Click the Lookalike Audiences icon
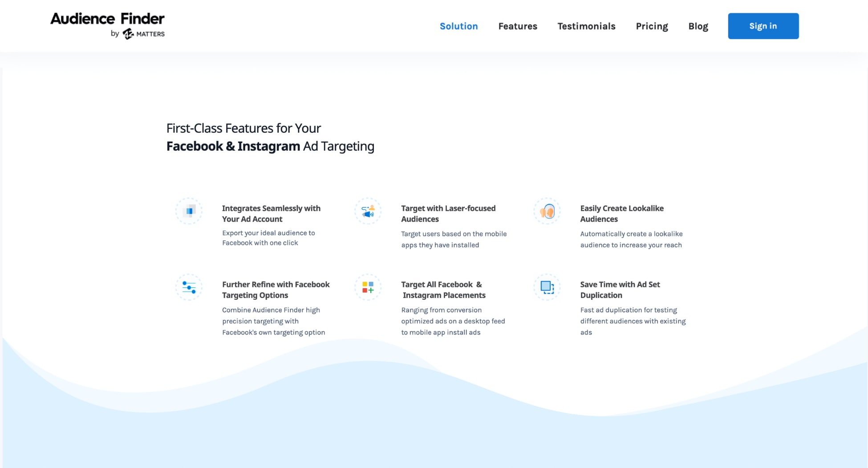868x468 pixels. pos(547,211)
